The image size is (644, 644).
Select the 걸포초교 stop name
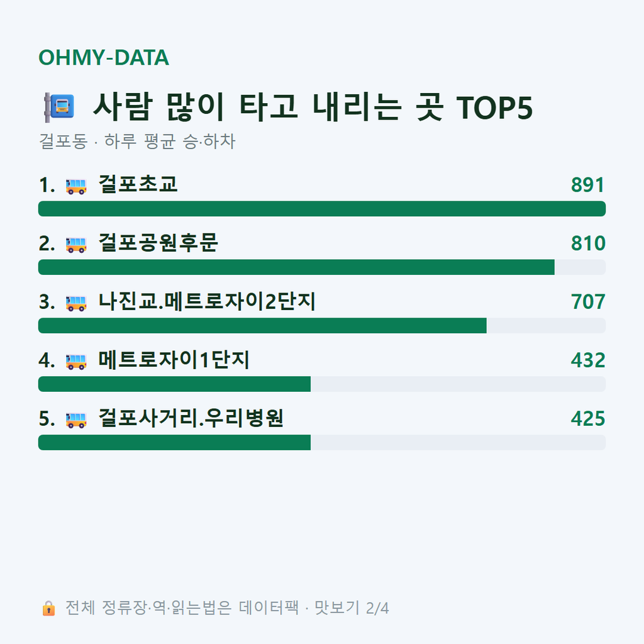(138, 184)
